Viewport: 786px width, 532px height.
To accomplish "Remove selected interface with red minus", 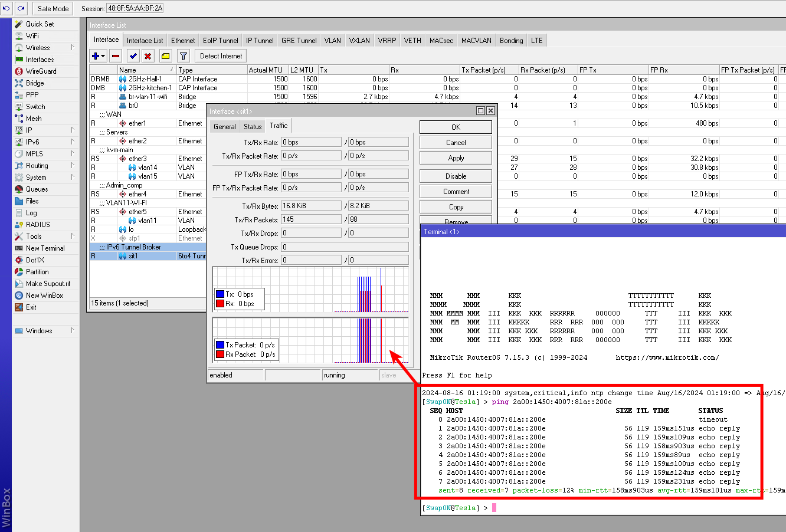I will (116, 56).
